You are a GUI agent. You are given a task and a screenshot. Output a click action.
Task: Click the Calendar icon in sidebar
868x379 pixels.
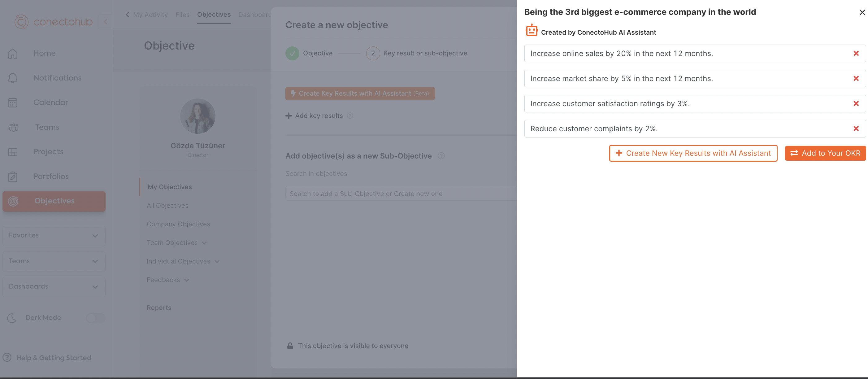[x=13, y=102]
